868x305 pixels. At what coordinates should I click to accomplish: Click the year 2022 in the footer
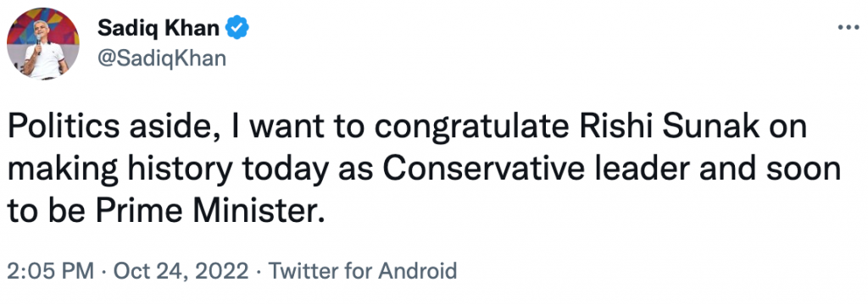click(x=224, y=271)
